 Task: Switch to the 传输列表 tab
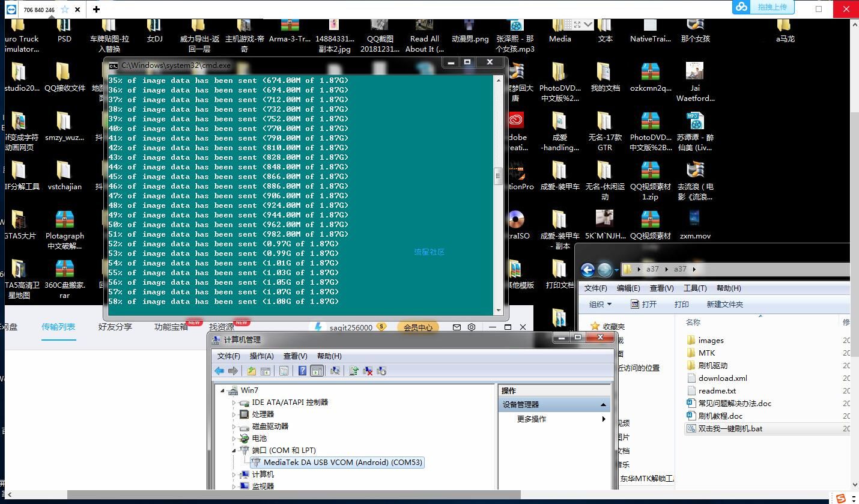pyautogui.click(x=58, y=327)
